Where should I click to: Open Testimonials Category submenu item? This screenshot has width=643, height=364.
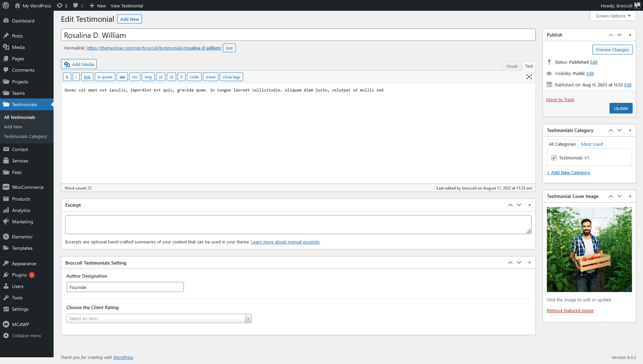pyautogui.click(x=25, y=137)
